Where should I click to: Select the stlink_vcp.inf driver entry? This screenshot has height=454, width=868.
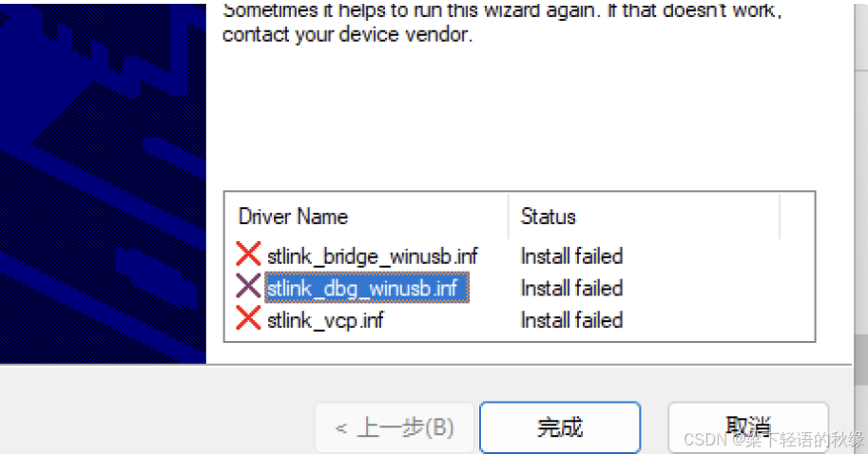[325, 320]
